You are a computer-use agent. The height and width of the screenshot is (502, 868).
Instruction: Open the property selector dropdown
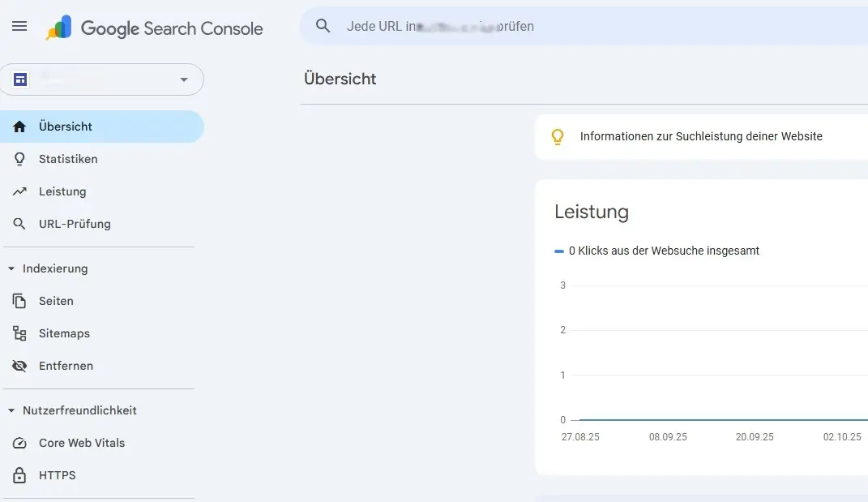tap(184, 79)
